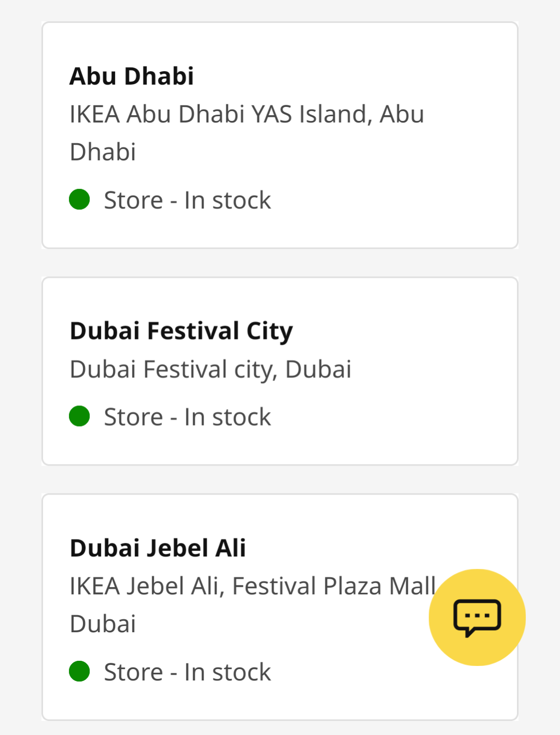The width and height of the screenshot is (560, 735).
Task: Click the word Dubai below the Jebel Ali address
Action: (103, 624)
